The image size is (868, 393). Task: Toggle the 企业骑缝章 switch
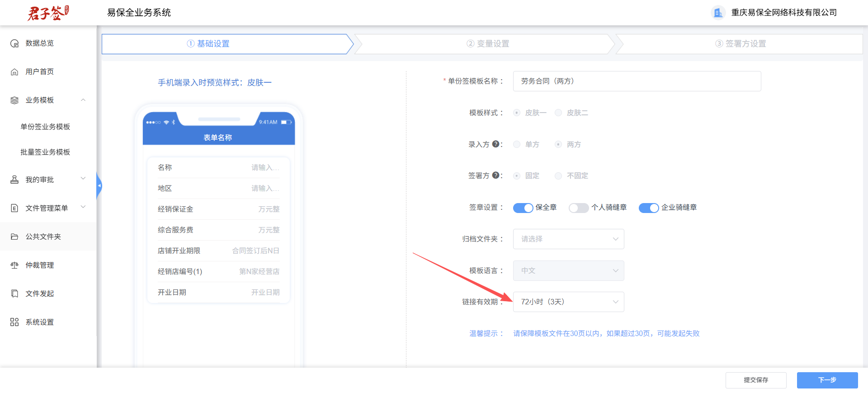coord(649,208)
